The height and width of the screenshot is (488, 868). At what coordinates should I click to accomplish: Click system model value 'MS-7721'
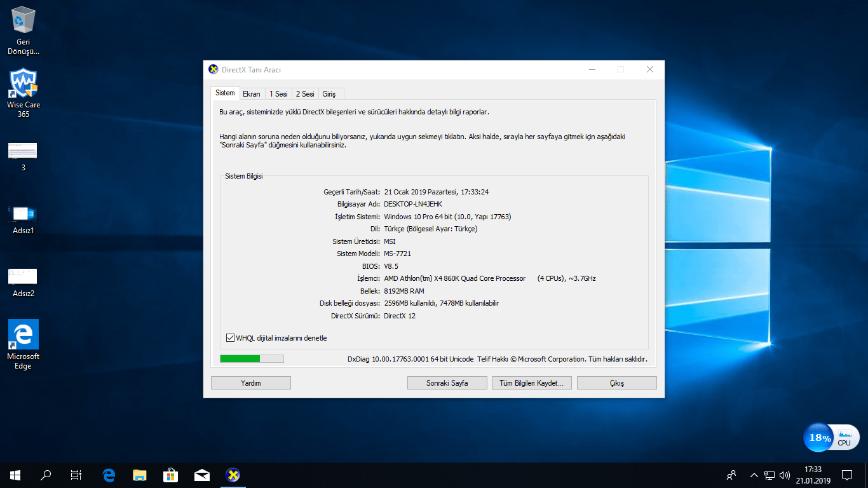(x=398, y=254)
